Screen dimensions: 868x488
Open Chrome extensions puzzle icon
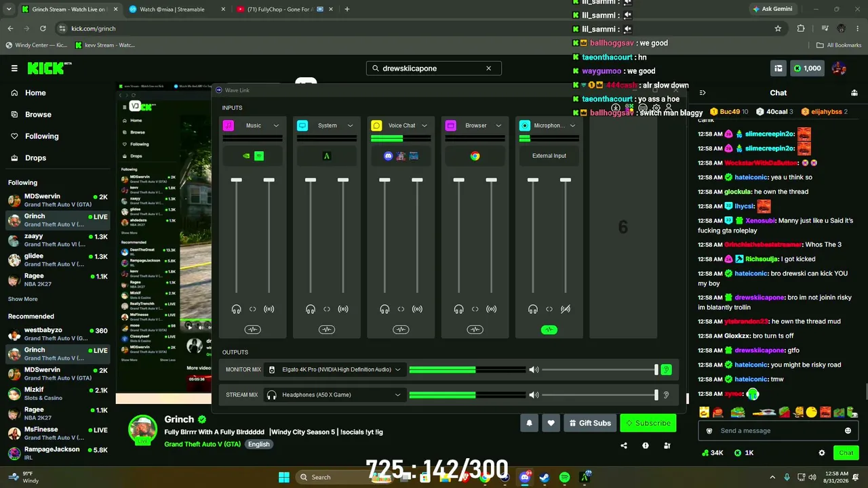coord(801,28)
